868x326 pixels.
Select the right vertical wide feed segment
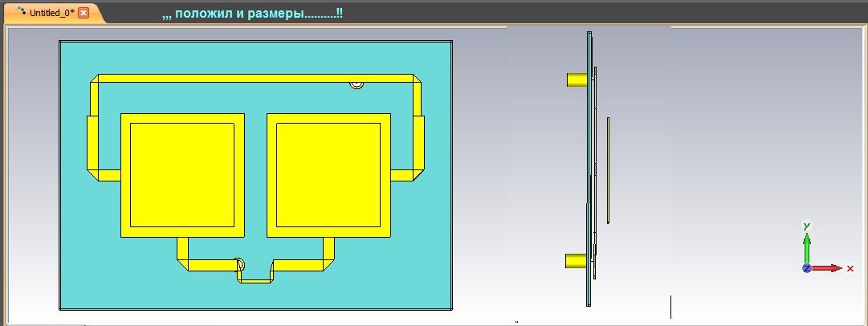point(419,143)
